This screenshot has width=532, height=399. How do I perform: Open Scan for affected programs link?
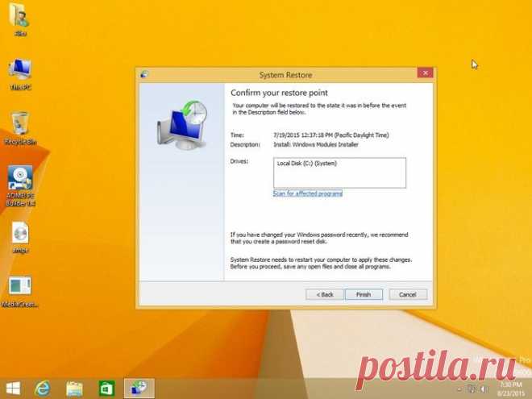click(x=308, y=193)
